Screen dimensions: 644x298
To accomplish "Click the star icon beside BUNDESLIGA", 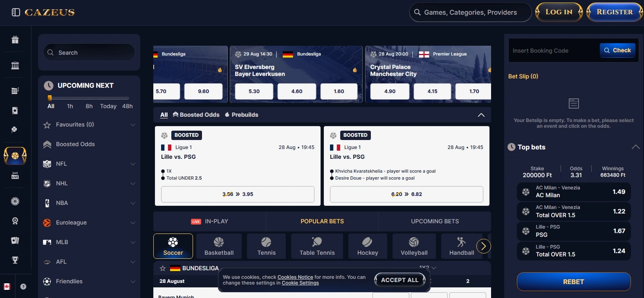I will pos(163,268).
